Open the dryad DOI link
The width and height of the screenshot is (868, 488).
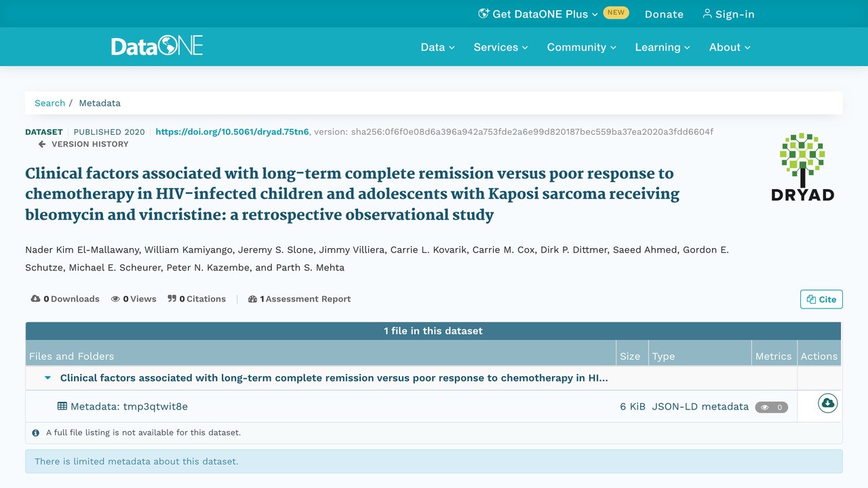(232, 131)
